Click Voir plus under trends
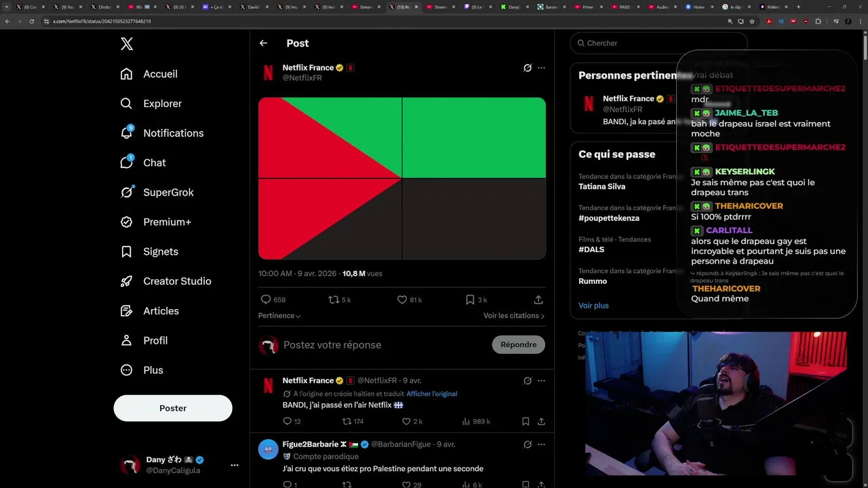868x488 pixels. 593,306
